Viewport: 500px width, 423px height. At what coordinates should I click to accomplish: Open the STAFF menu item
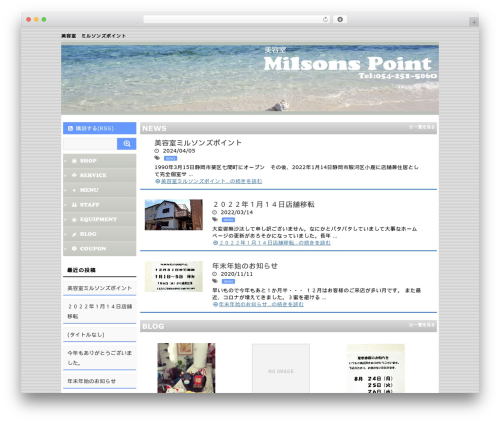click(100, 205)
